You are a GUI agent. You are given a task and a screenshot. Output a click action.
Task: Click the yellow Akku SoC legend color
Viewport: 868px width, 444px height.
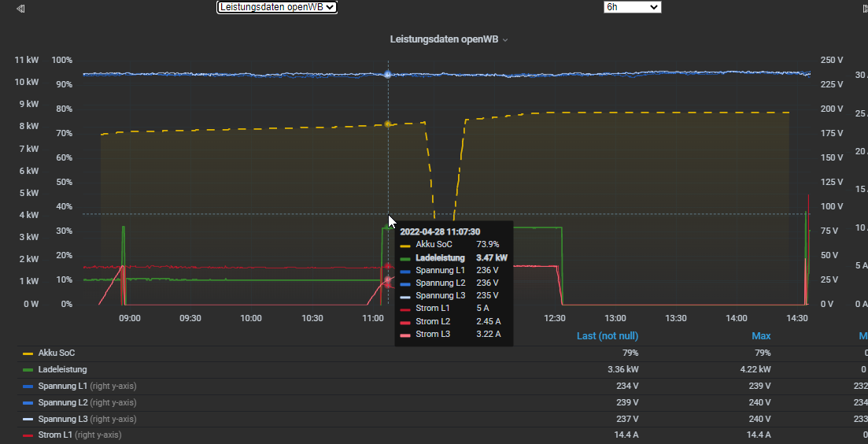point(28,353)
